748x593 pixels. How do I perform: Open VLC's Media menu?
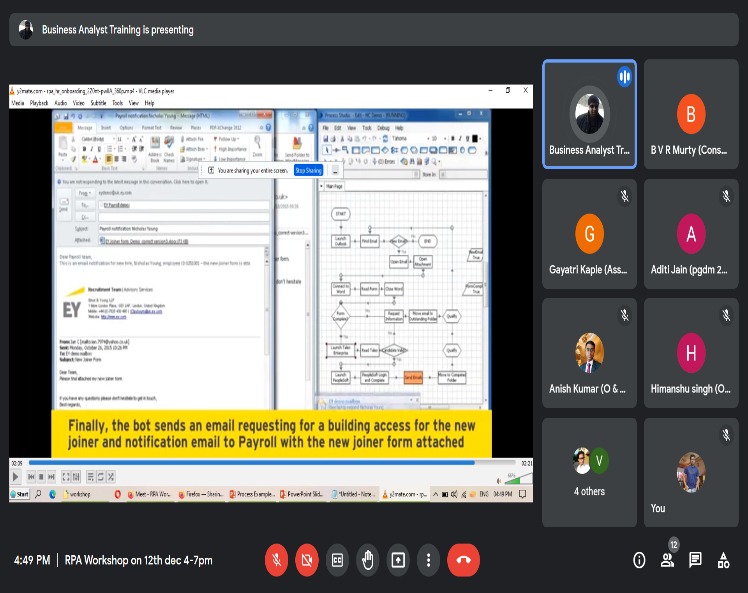click(x=18, y=103)
